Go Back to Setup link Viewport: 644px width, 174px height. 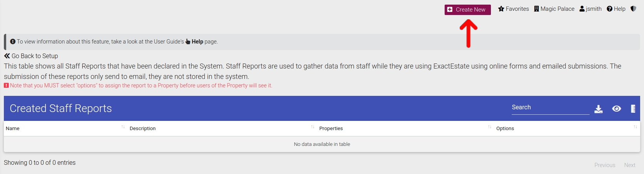(x=31, y=56)
